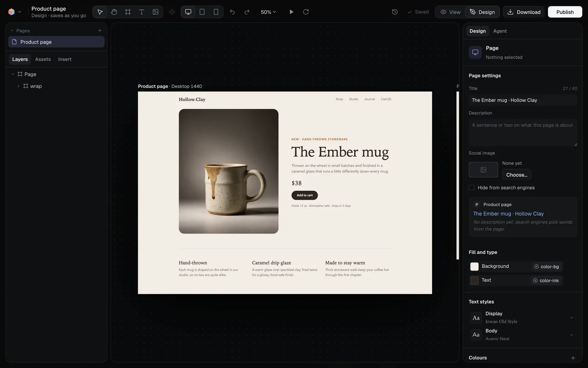This screenshot has width=588, height=368.
Task: Switch to mobile breakpoint preview
Action: (x=216, y=12)
